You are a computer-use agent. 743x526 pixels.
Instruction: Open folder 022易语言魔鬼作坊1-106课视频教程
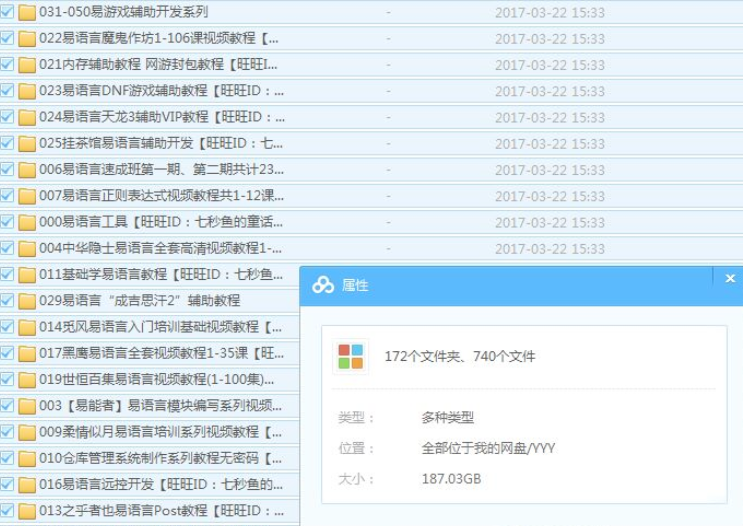pyautogui.click(x=159, y=38)
